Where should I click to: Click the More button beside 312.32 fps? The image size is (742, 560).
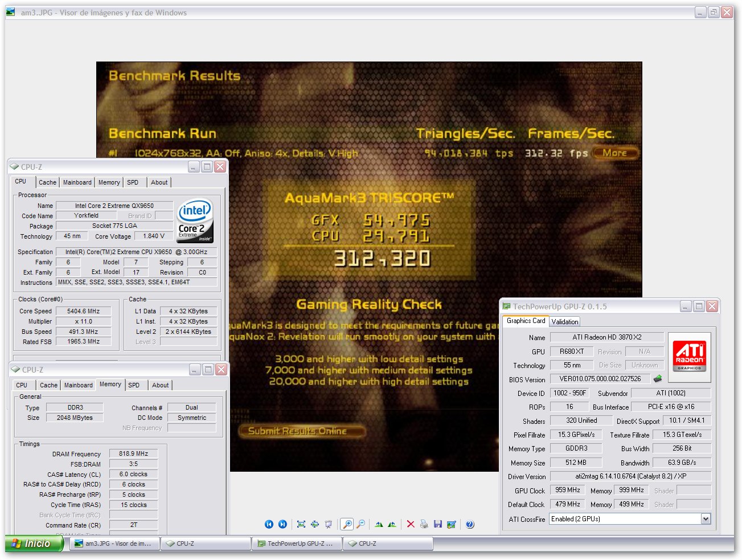pos(615,153)
